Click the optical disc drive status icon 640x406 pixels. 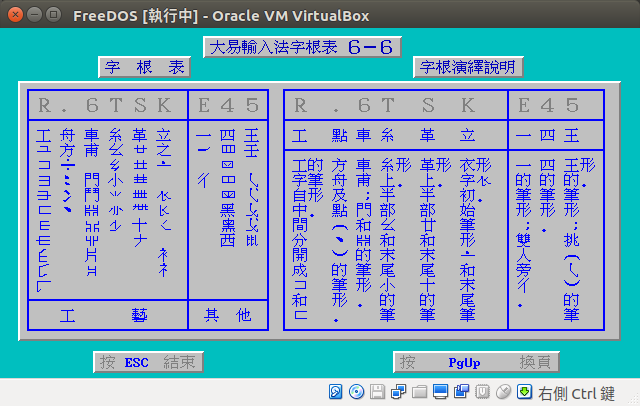[354, 391]
